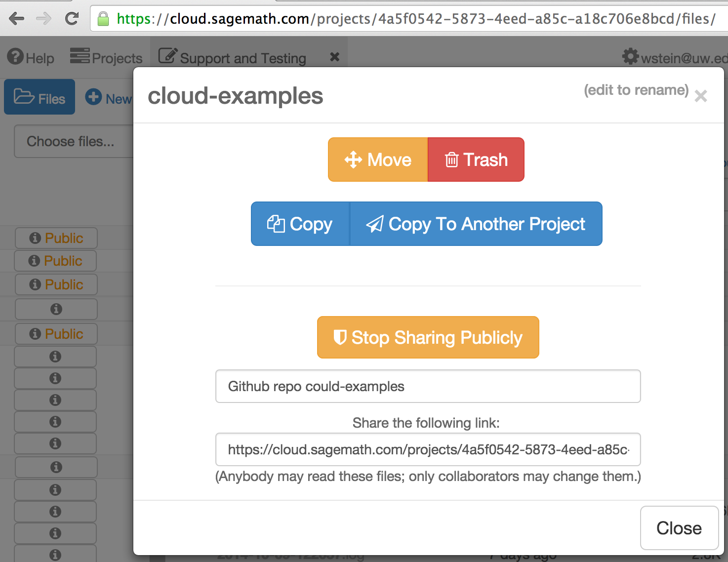Select the shareable link text field
The image size is (728, 562).
click(x=428, y=449)
